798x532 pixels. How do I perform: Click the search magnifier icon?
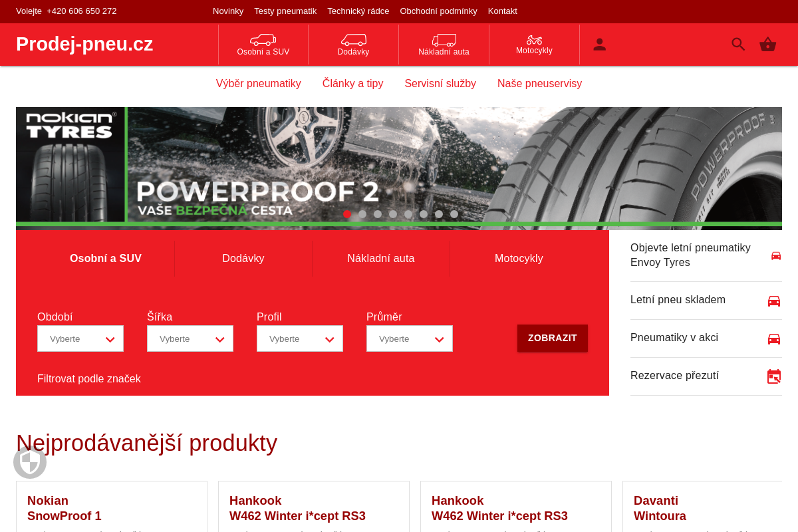click(738, 45)
